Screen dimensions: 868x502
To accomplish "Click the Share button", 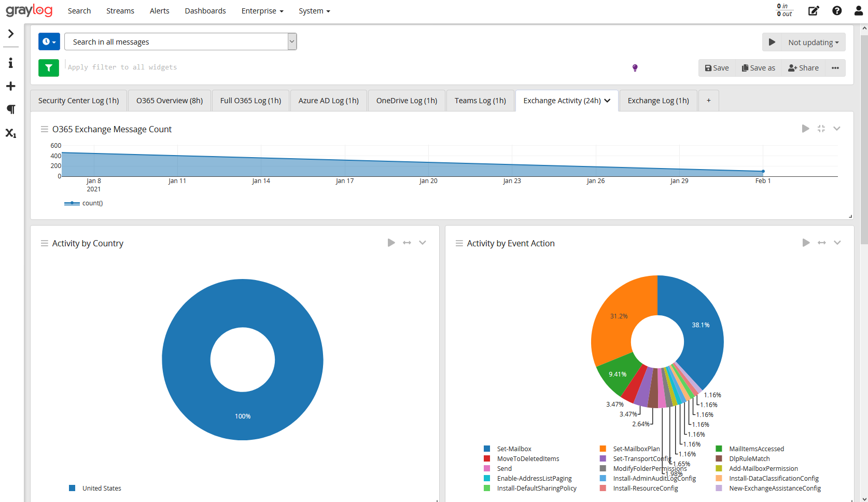I will coord(803,68).
